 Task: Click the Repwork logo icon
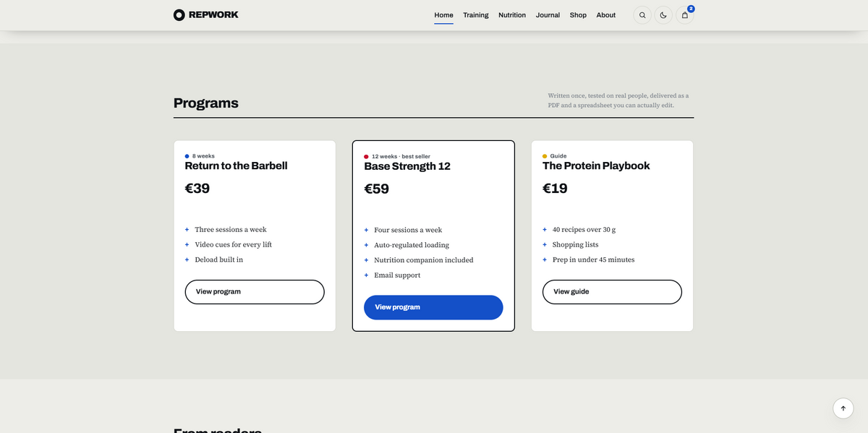coord(179,14)
